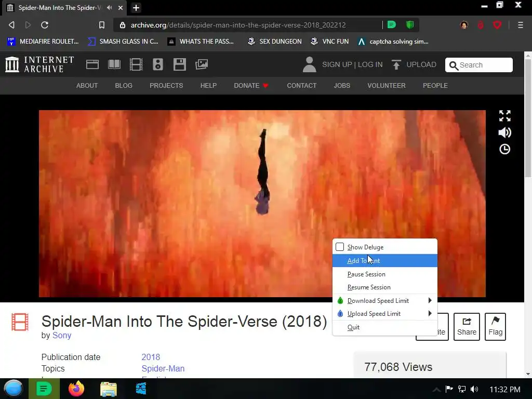The image size is (532, 399).
Task: Choose Add Torrent from the context menu
Action: point(385,261)
